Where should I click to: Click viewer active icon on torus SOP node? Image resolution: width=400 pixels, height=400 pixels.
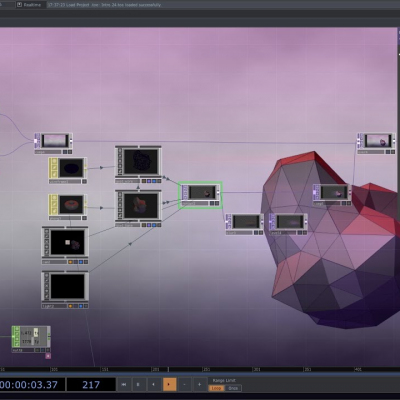click(84, 218)
